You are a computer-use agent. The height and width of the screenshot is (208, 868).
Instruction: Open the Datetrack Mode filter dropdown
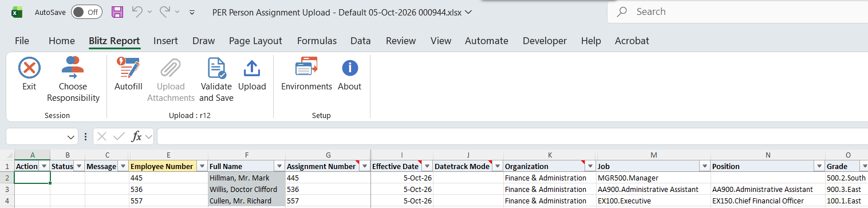pos(497,166)
